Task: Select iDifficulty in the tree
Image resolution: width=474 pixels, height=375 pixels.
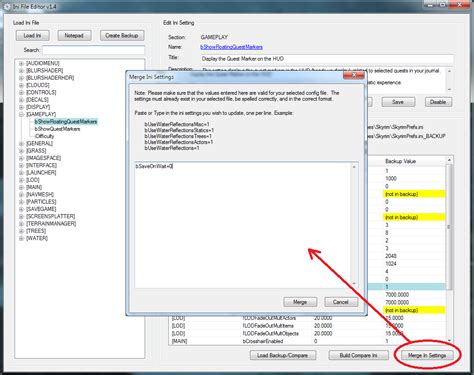Action: pos(44,136)
